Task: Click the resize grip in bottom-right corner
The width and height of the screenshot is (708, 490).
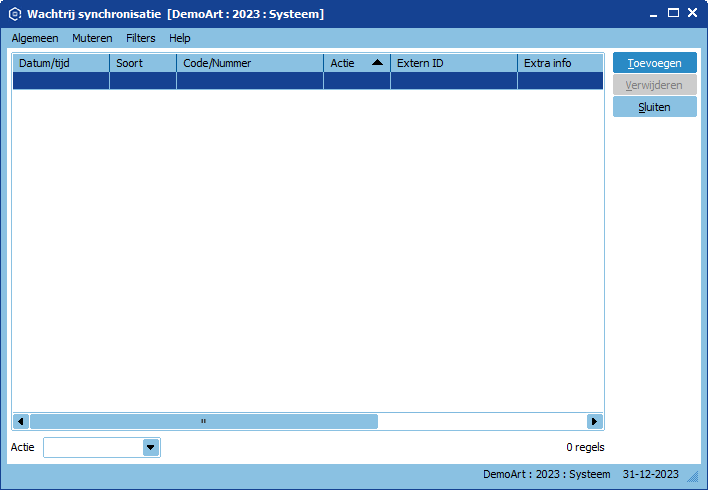Action: pos(692,475)
